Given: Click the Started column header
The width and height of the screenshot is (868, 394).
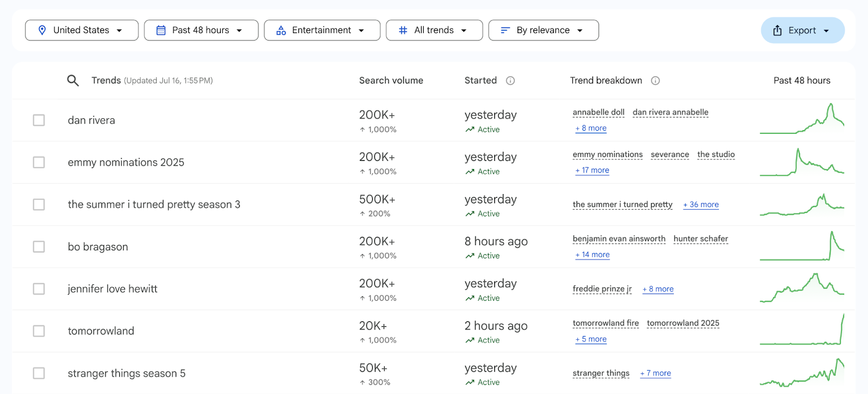Looking at the screenshot, I should 480,81.
